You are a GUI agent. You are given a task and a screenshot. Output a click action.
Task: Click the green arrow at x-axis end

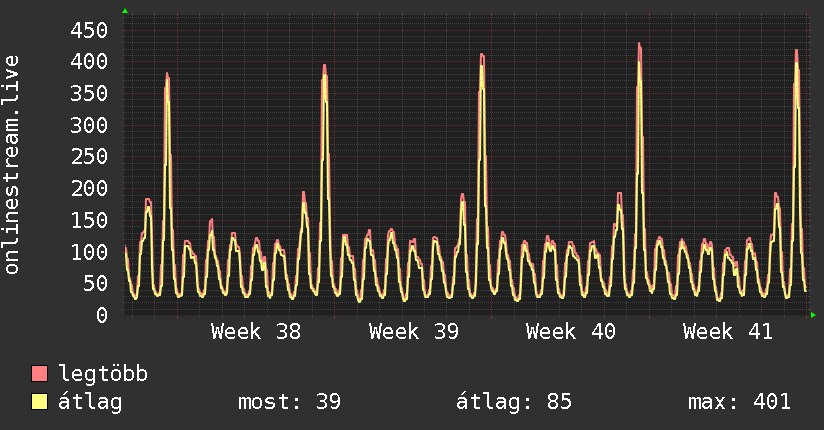coord(813,315)
